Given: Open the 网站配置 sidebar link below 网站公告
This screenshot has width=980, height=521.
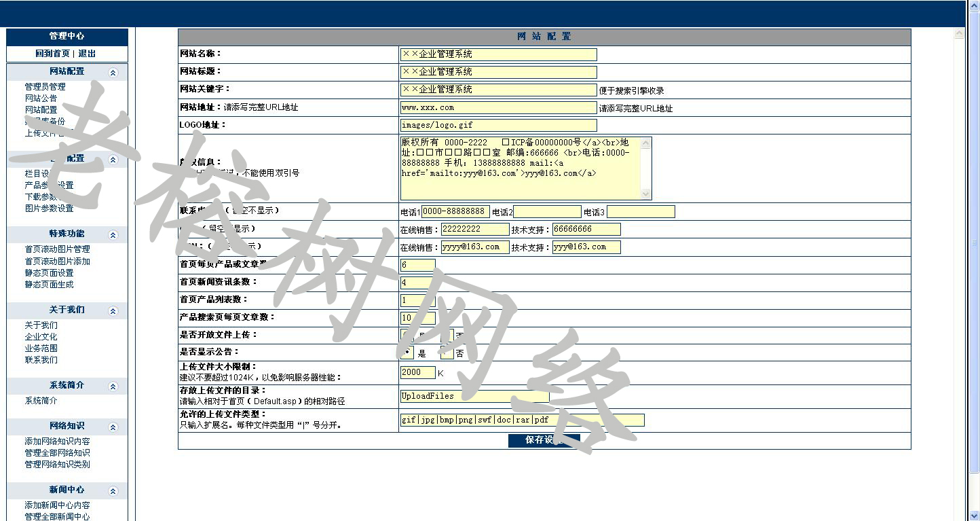Looking at the screenshot, I should (x=41, y=110).
